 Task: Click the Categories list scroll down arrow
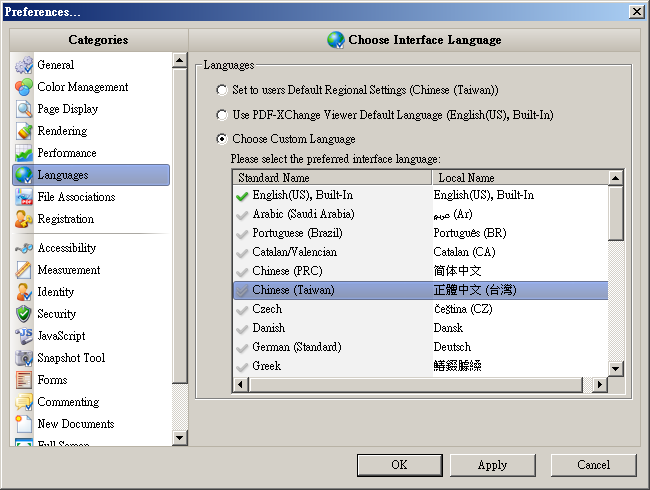point(179,437)
